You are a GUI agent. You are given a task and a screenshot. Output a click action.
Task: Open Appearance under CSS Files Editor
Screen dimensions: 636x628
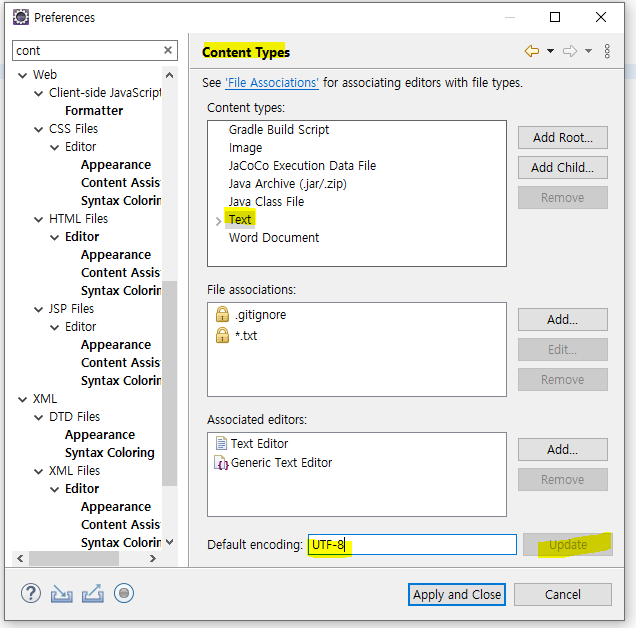(116, 165)
